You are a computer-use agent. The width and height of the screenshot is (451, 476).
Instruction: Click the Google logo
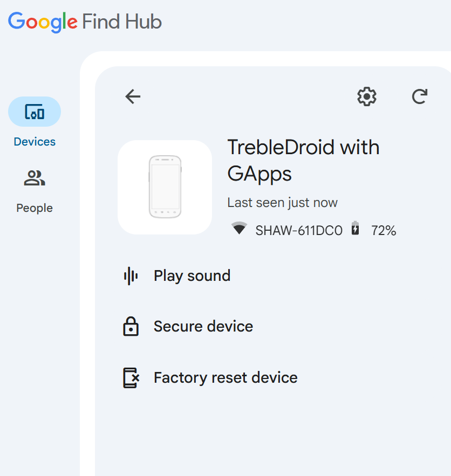[43, 22]
